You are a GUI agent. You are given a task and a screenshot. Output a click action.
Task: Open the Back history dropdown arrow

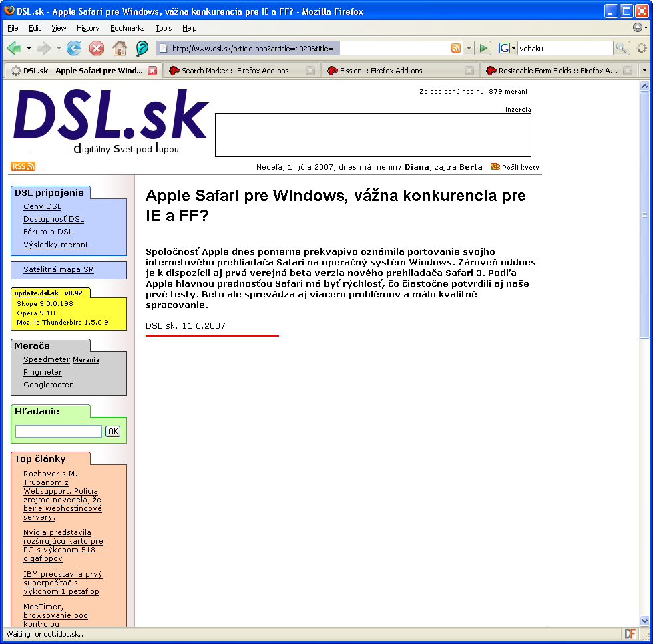[x=29, y=48]
